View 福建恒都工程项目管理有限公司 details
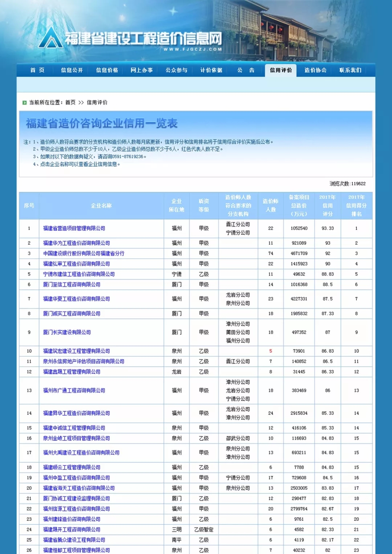Viewport: 392px width, 554px height. coord(76,550)
